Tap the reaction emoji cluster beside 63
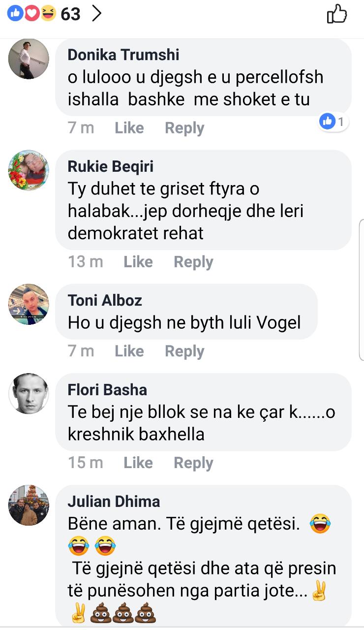This screenshot has width=364, height=630. tap(32, 14)
